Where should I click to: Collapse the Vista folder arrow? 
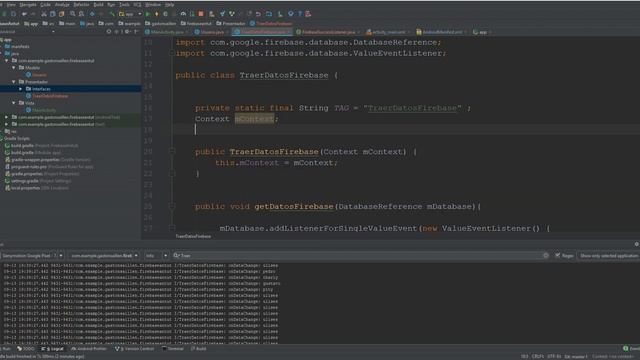pyautogui.click(x=13, y=103)
